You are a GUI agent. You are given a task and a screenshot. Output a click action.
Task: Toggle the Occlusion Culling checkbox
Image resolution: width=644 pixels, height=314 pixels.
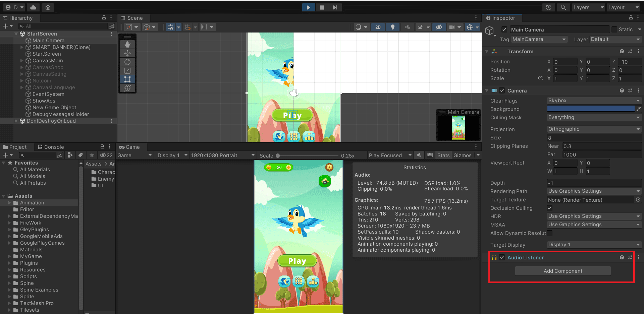click(549, 208)
